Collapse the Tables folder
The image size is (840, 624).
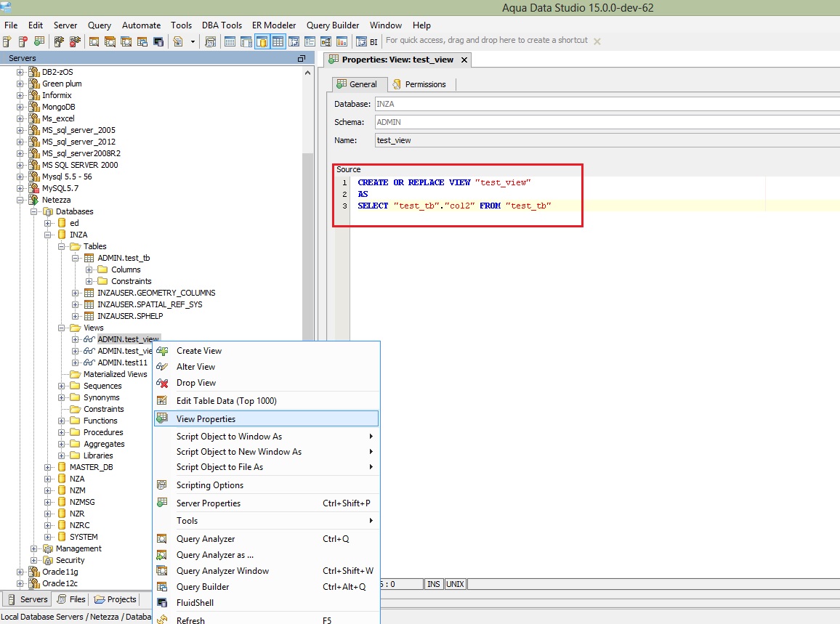62,246
